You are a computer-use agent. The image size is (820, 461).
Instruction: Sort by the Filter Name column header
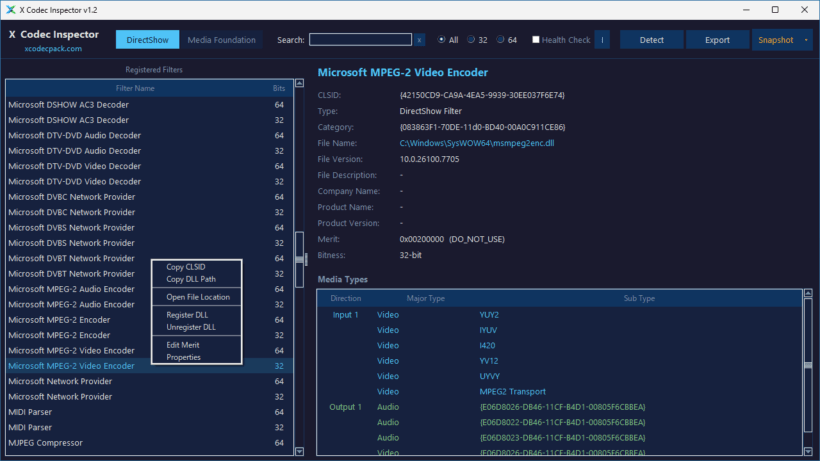pos(135,88)
